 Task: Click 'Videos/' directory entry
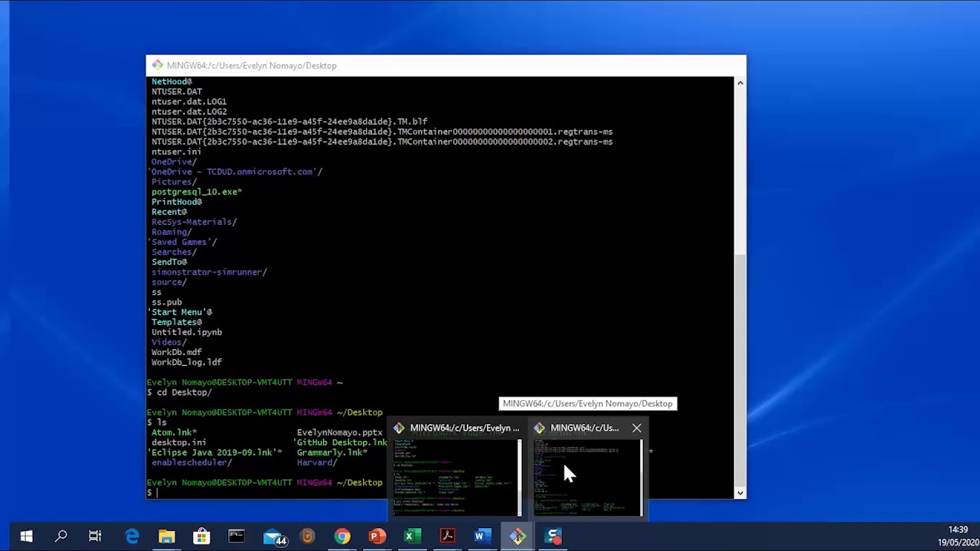pyautogui.click(x=169, y=342)
